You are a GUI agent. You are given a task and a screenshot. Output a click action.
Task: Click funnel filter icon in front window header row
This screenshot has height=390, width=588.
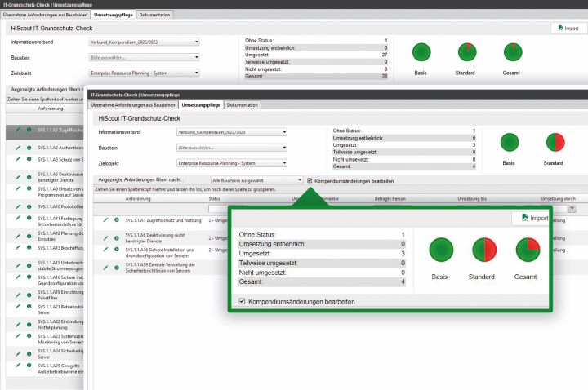pyautogui.click(x=572, y=209)
